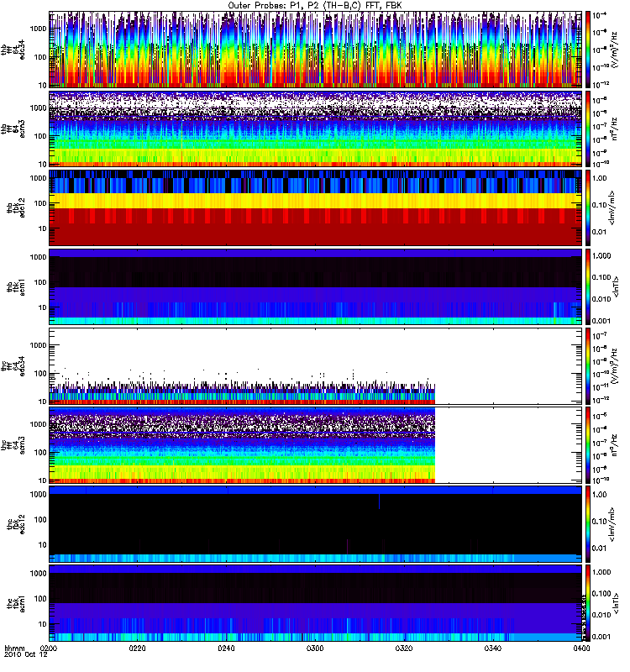Click the 1.00 value on the thb edc12 color bar
Viewport: 630px width, 672px height.
[600, 178]
